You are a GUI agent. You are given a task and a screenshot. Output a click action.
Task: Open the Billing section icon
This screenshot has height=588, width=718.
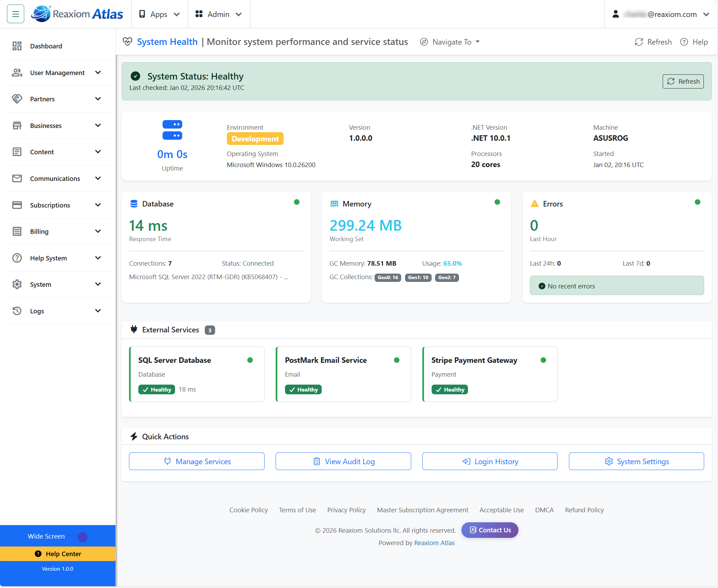tap(17, 231)
